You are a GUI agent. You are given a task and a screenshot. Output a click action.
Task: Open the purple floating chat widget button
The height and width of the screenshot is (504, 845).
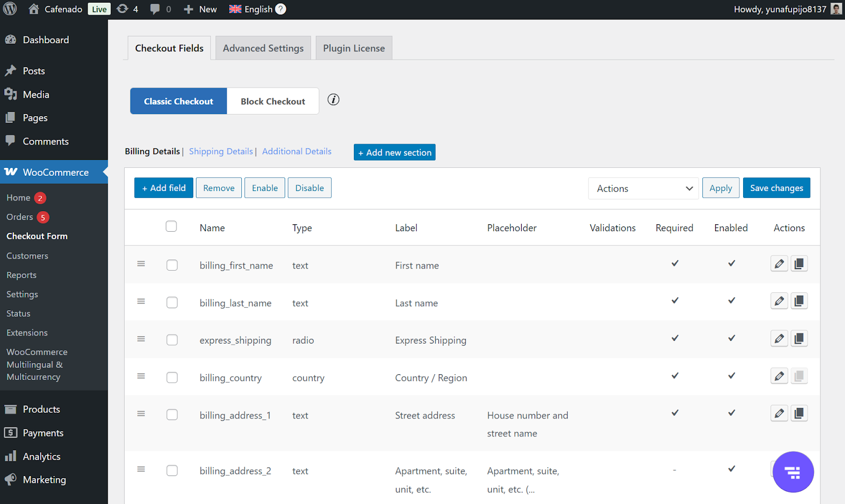click(x=792, y=472)
